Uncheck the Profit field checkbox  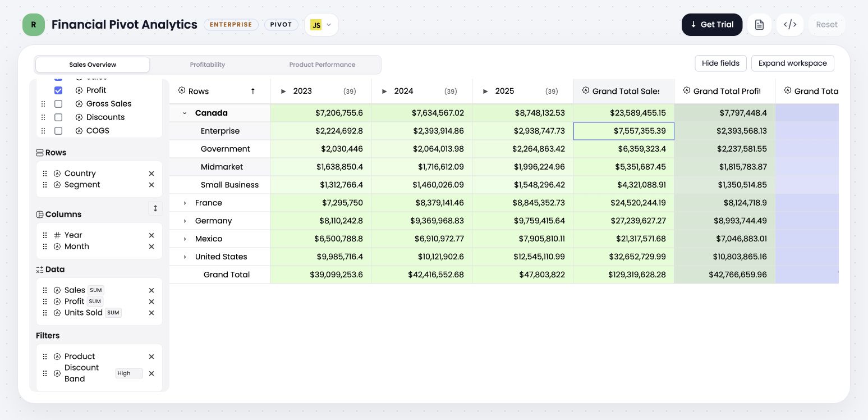tap(58, 90)
